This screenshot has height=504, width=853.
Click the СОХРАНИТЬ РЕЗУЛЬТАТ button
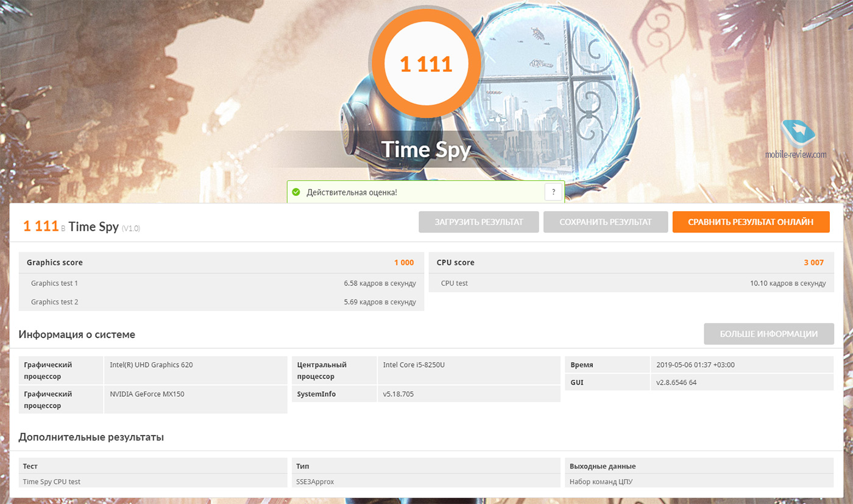tap(606, 222)
